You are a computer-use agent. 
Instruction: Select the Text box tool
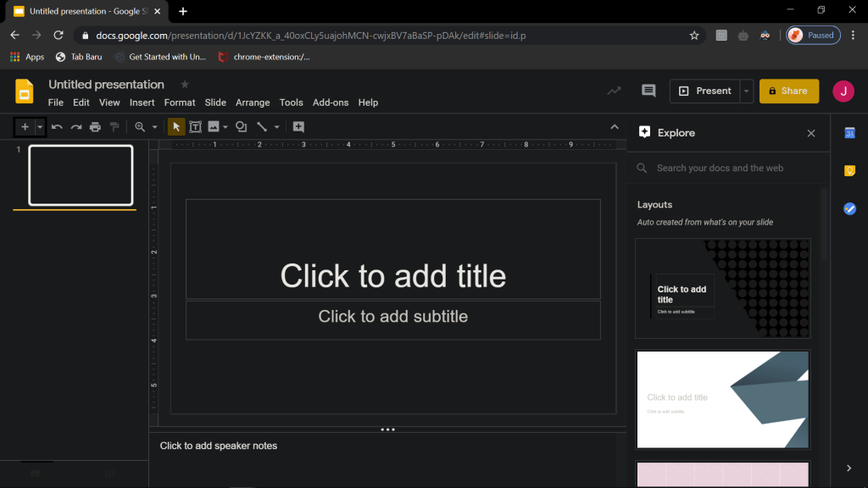[195, 127]
